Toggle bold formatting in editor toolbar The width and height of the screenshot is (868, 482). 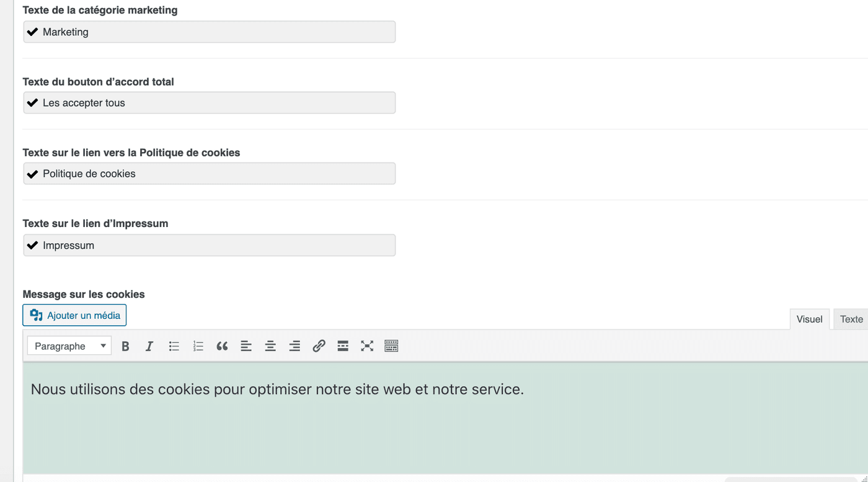(x=125, y=346)
